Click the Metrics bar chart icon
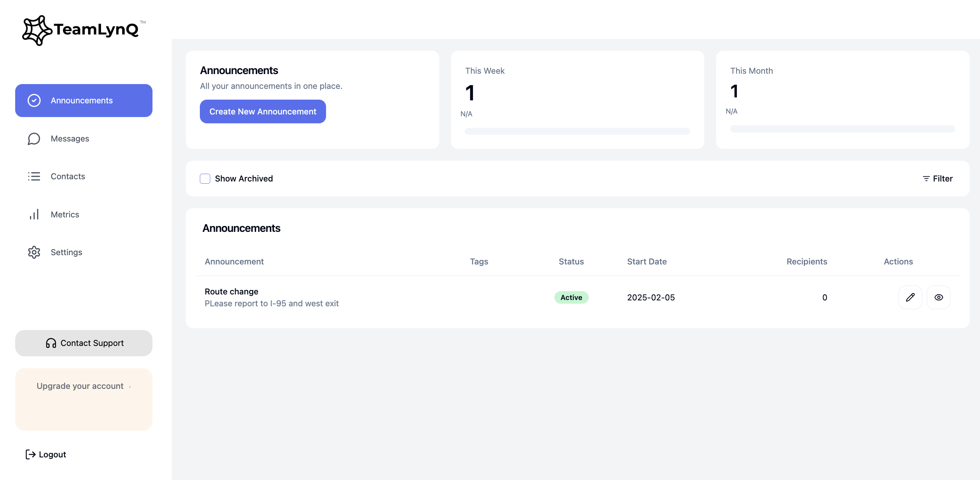The width and height of the screenshot is (980, 480). pos(34,214)
